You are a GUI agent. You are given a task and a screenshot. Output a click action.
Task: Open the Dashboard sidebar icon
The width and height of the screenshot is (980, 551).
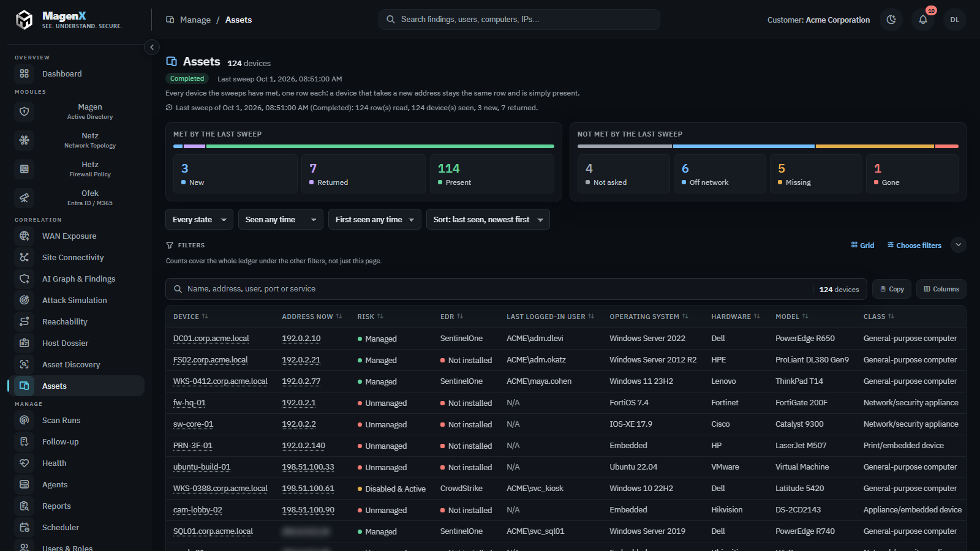(24, 73)
